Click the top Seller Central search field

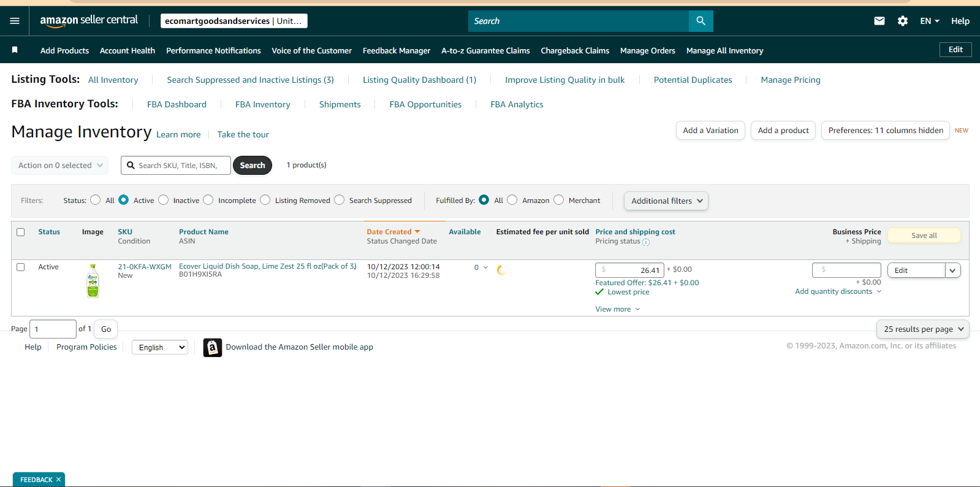(579, 21)
